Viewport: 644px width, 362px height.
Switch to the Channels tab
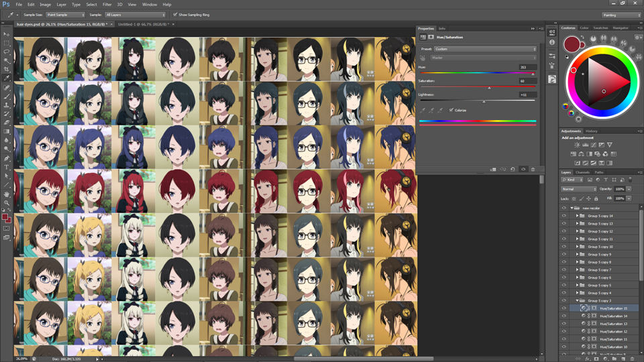click(582, 172)
